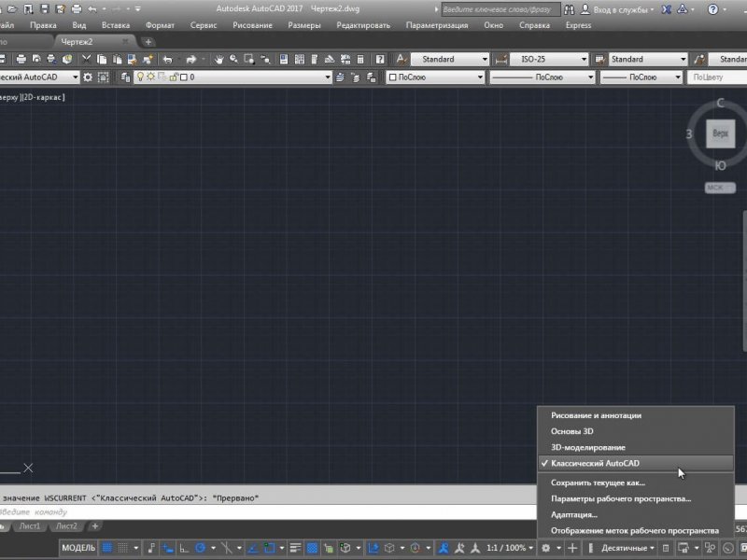Click the Undo arrow in standard toolbar

tap(167, 59)
